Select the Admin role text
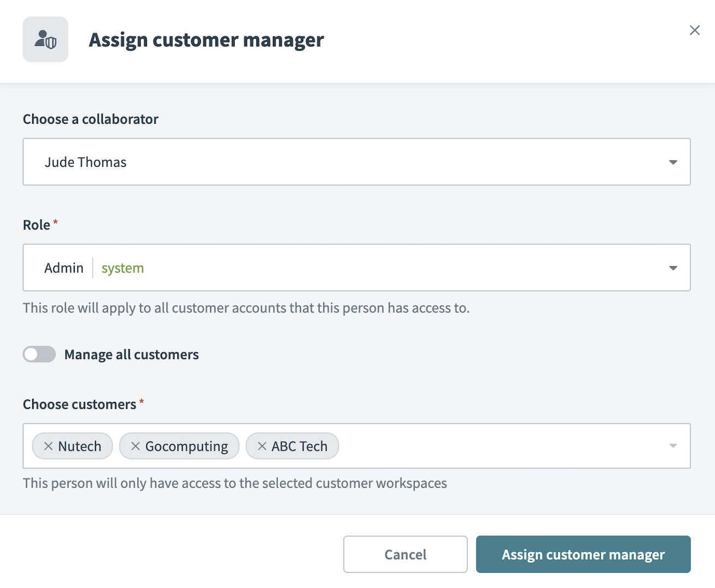 coord(64,268)
